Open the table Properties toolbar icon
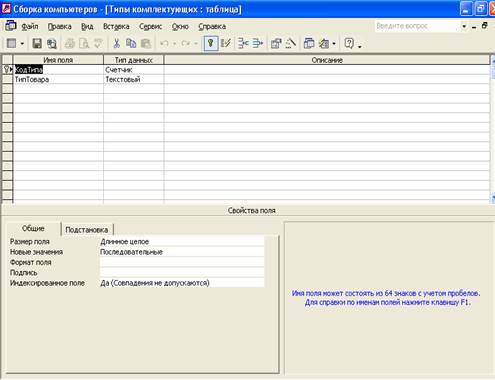Viewport: 495px width, 380px height. [276, 43]
